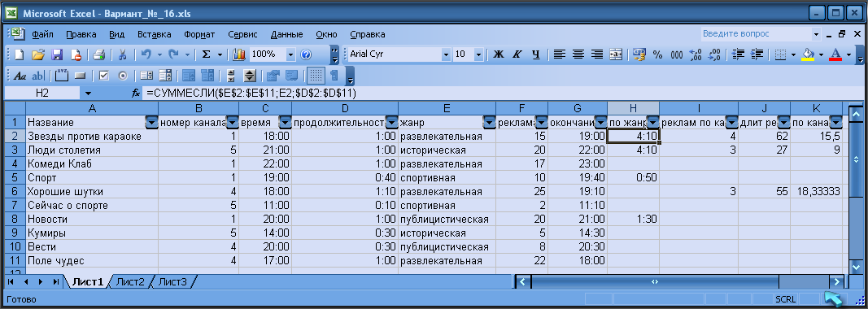Align text to the right

click(x=597, y=54)
